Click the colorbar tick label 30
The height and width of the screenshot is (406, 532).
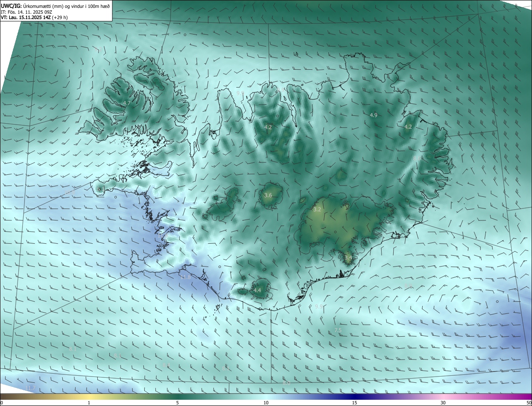(443, 403)
